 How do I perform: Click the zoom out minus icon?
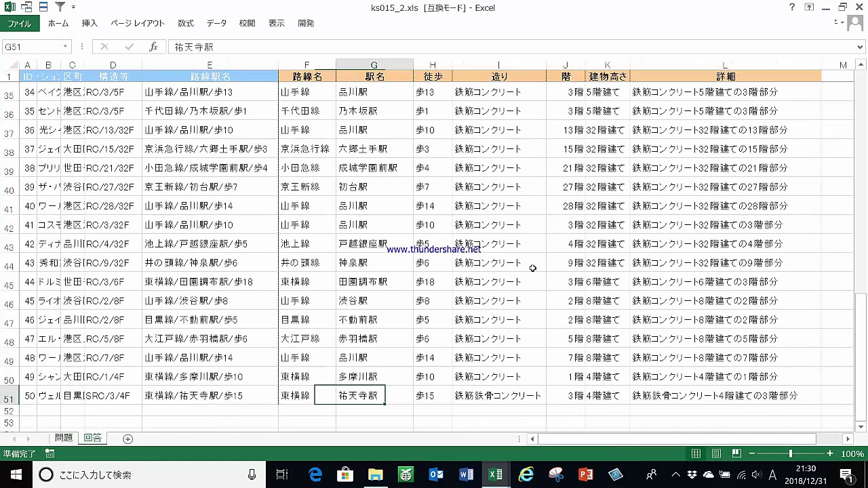point(753,453)
